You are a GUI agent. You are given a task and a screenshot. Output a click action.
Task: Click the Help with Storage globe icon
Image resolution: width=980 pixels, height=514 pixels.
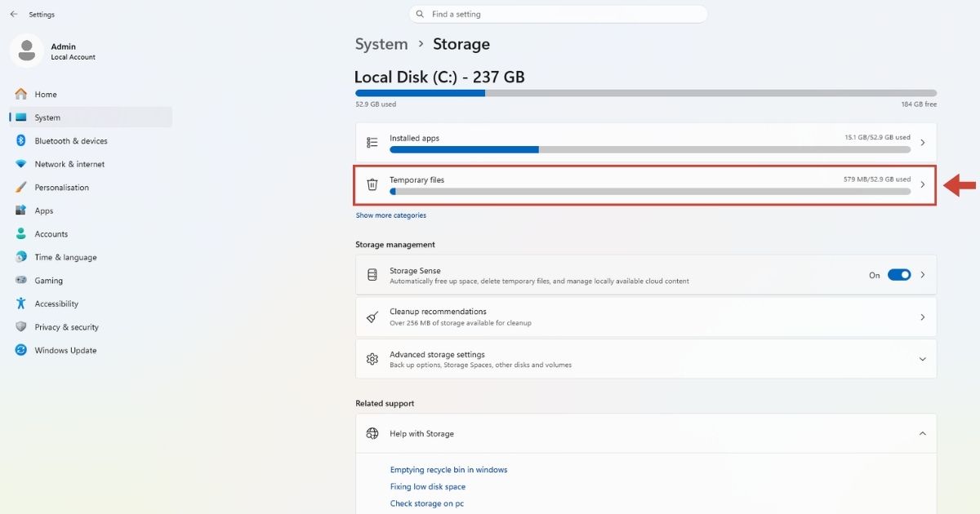(x=372, y=433)
